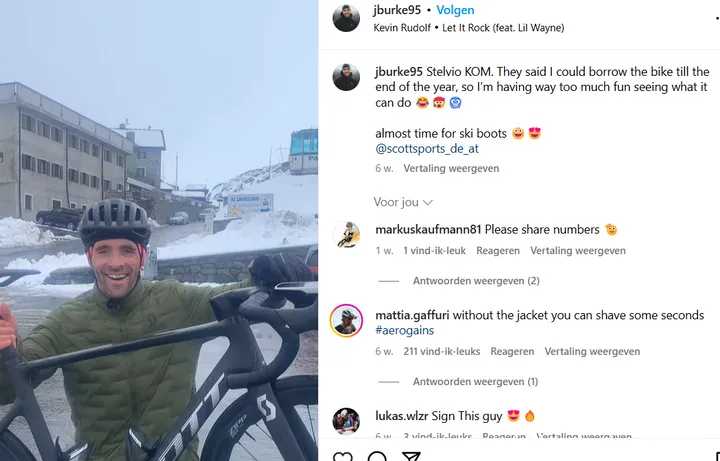Open the #aerogains hashtag
Image resolution: width=720 pixels, height=461 pixels.
pyautogui.click(x=405, y=330)
